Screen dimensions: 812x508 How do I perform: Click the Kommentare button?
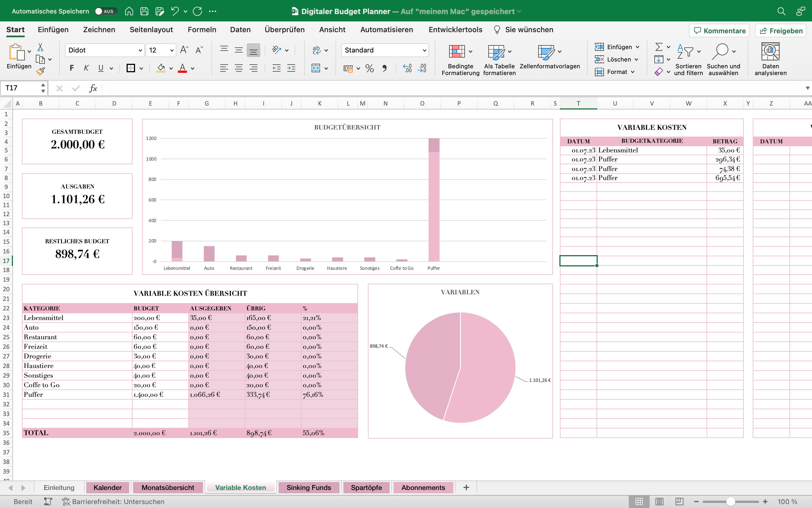(x=720, y=30)
